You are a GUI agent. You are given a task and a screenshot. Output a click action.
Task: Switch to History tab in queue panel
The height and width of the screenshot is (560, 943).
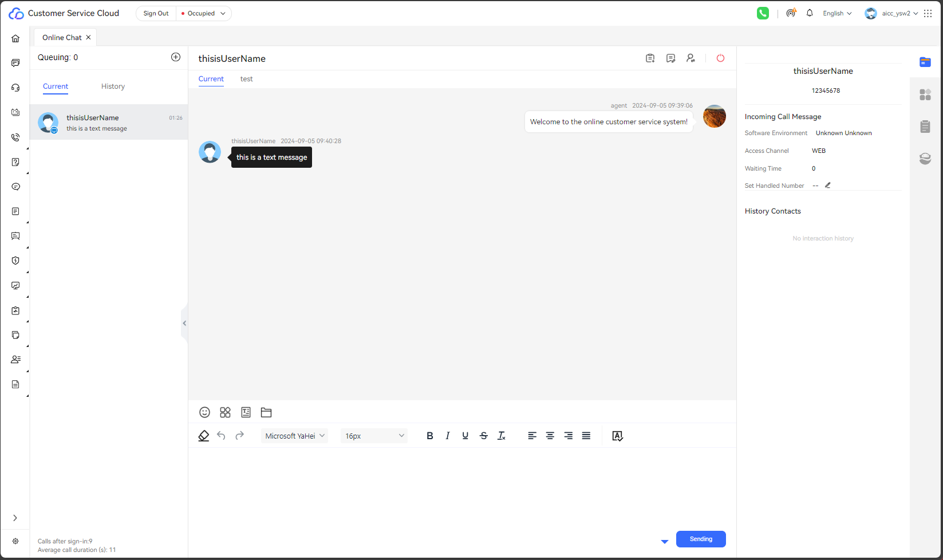(113, 86)
